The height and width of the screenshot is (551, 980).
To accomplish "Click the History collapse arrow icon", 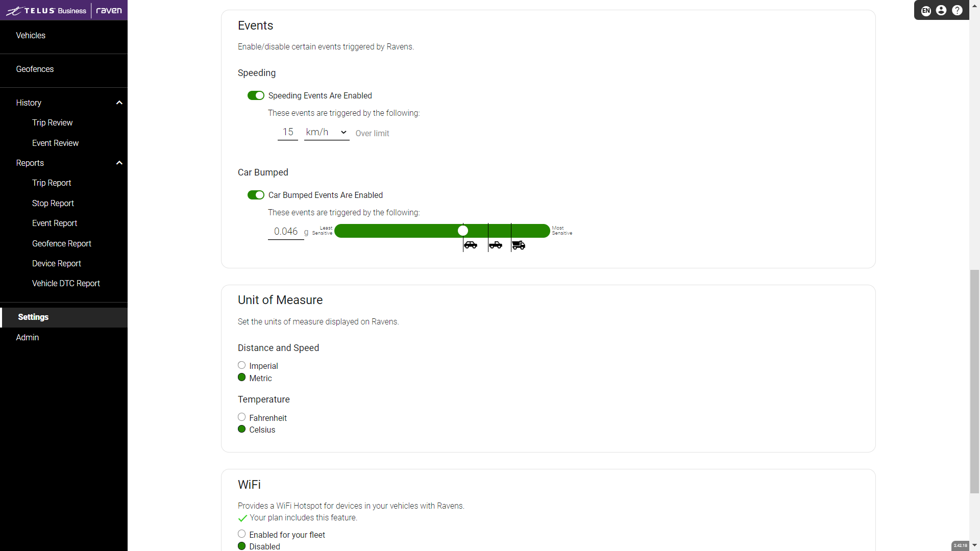I will (x=119, y=102).
